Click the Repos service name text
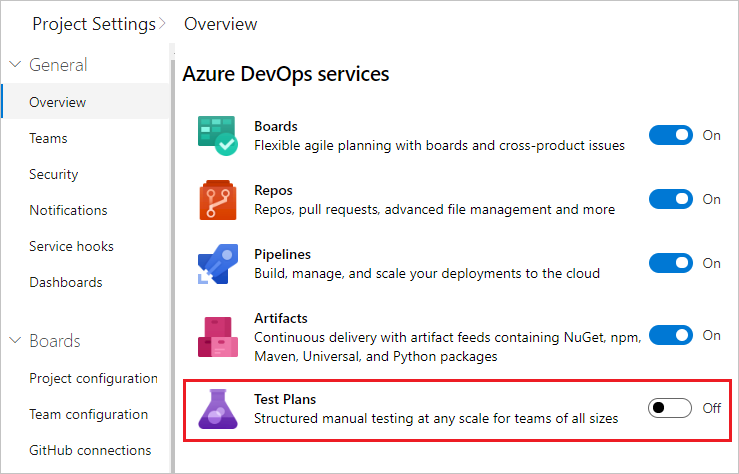Screen dimensions: 739x474 click(273, 190)
